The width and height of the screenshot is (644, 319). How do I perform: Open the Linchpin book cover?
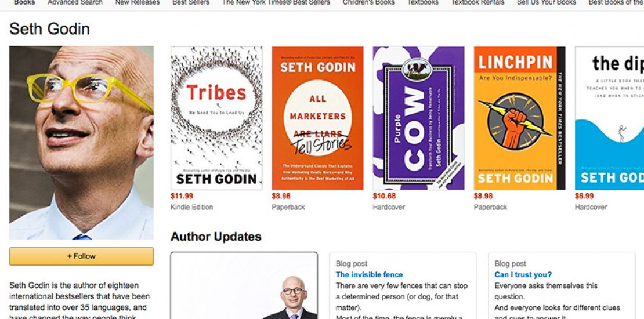[520, 118]
